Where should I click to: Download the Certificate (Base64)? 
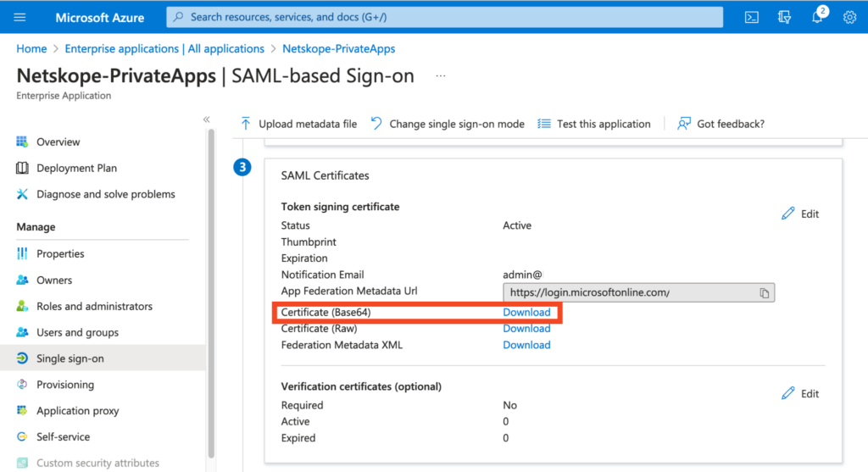(526, 312)
